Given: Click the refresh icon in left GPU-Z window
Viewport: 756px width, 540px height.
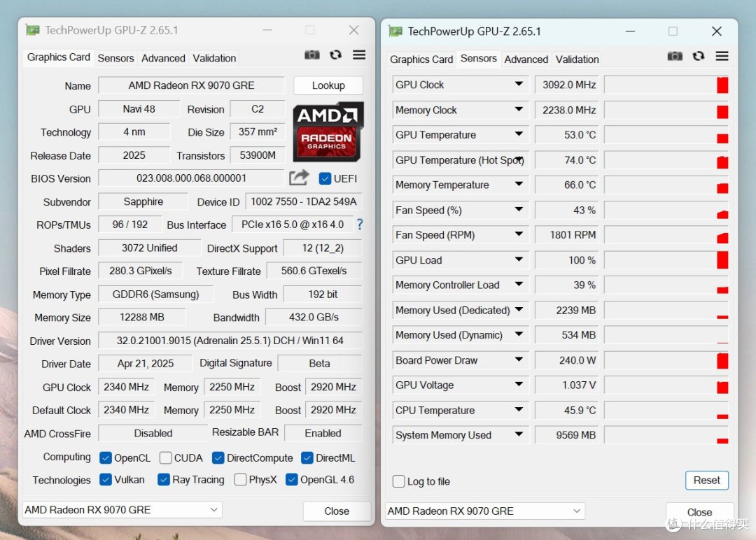Looking at the screenshot, I should click(335, 55).
